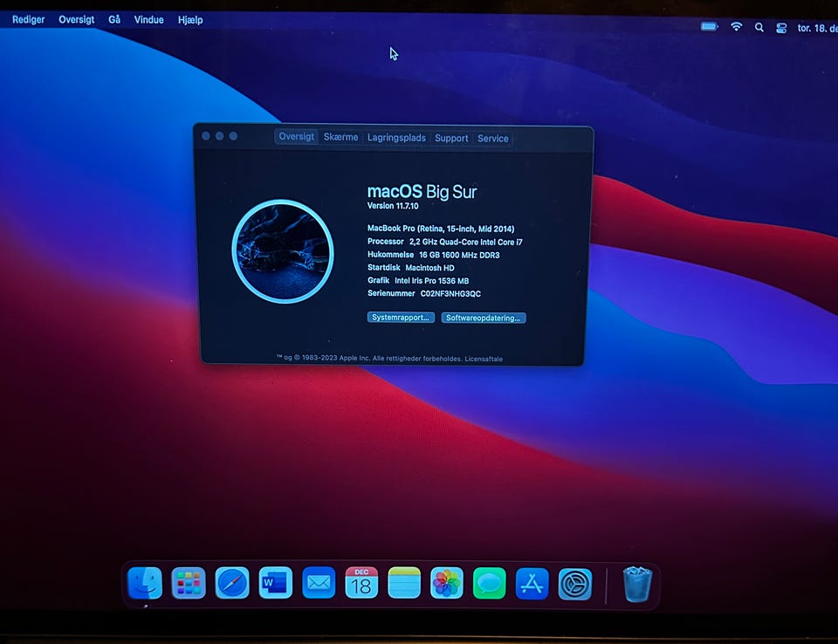Viewport: 838px width, 644px height.
Task: Open the Oversigt menu in menu bar
Action: click(77, 20)
